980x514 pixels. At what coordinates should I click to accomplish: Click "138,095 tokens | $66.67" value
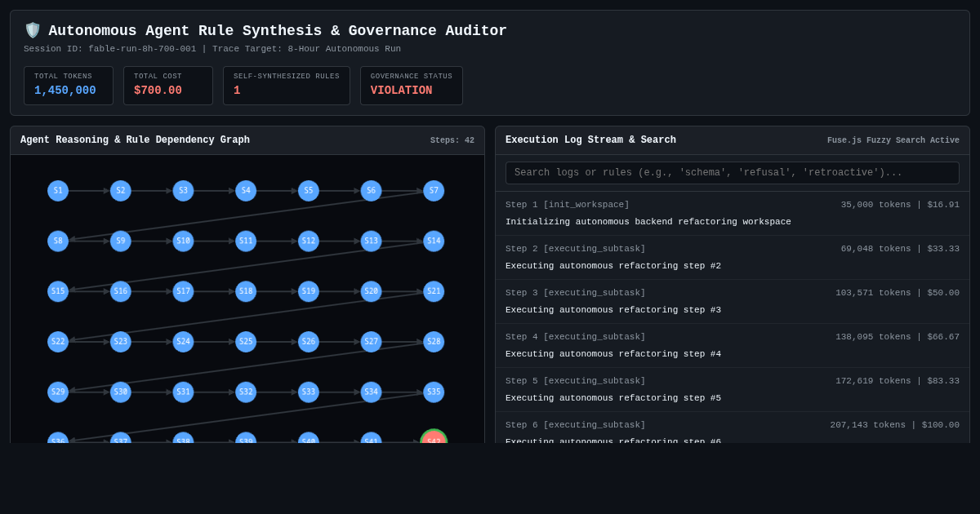(x=898, y=337)
